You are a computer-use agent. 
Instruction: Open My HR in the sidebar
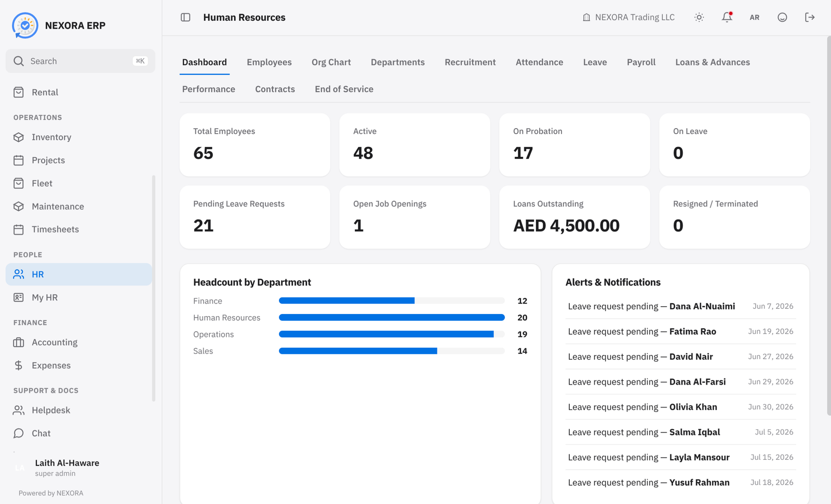(79, 297)
